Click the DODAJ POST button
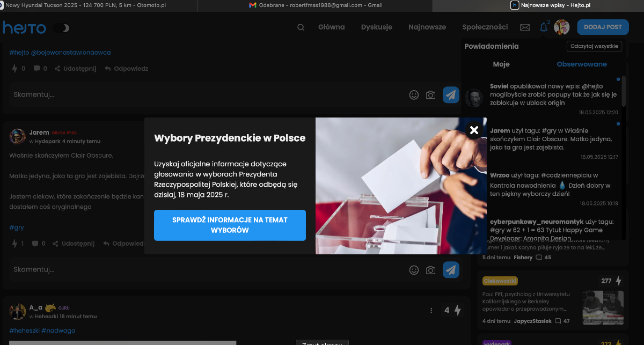Viewport: 644px width, 345px height. pyautogui.click(x=602, y=27)
